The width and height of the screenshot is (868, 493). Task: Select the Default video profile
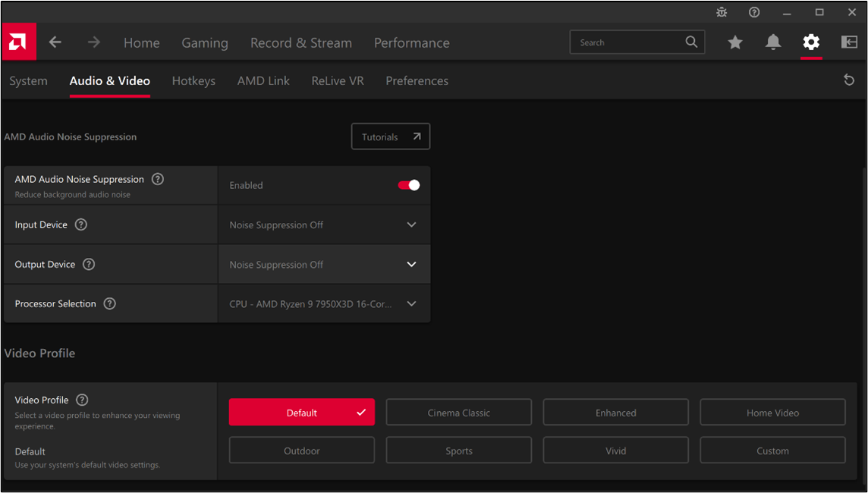pos(302,412)
